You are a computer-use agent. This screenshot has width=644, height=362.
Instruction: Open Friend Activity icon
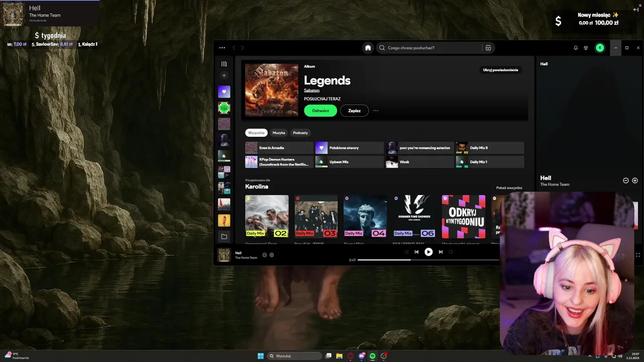click(586, 48)
